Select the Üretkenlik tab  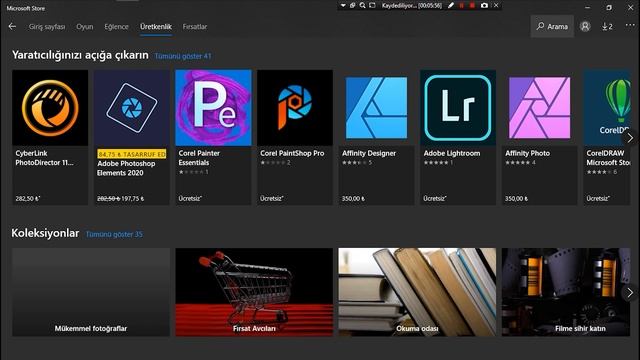click(x=156, y=27)
